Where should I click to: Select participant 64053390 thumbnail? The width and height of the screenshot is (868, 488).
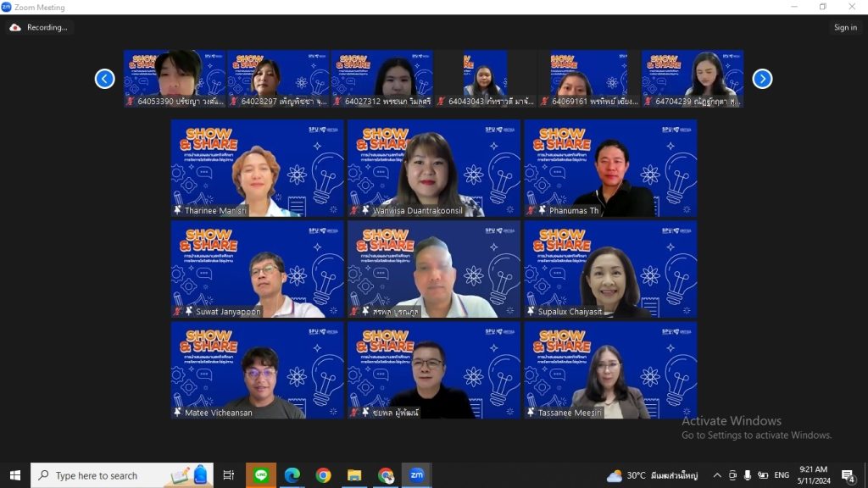[x=175, y=79]
